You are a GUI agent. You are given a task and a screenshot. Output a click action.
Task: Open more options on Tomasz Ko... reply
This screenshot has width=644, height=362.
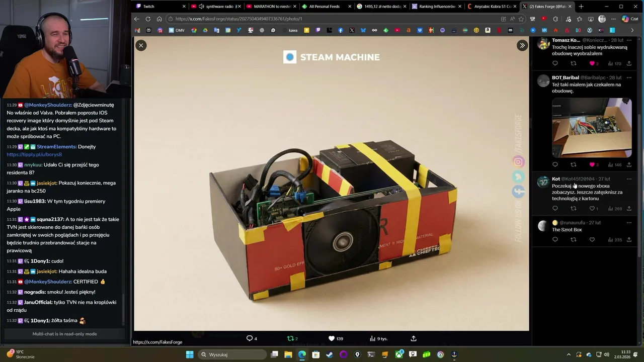point(629,40)
